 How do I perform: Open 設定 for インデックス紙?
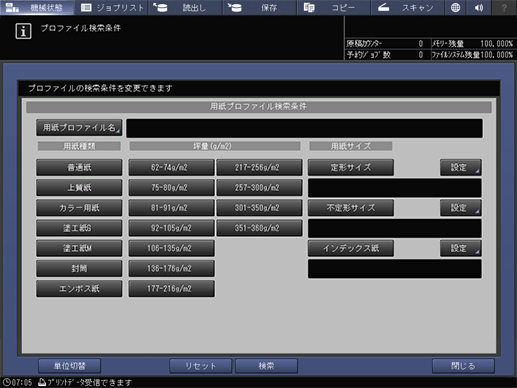461,248
